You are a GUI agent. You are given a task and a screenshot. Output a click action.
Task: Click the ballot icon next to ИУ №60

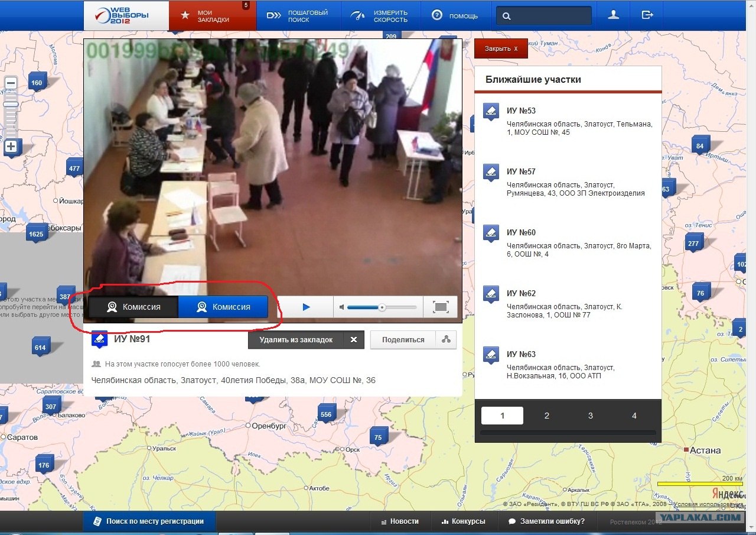click(491, 234)
